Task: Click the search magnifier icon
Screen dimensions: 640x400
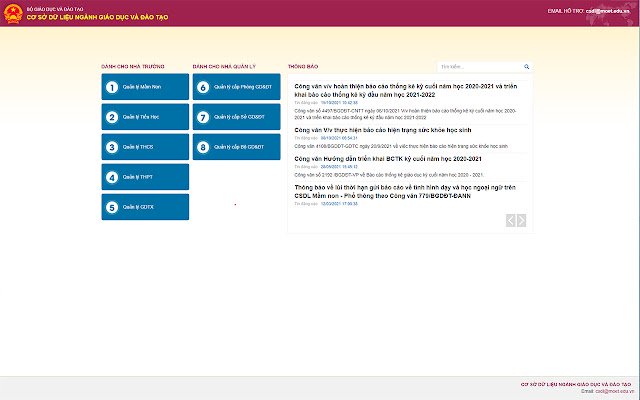Action: (x=527, y=67)
